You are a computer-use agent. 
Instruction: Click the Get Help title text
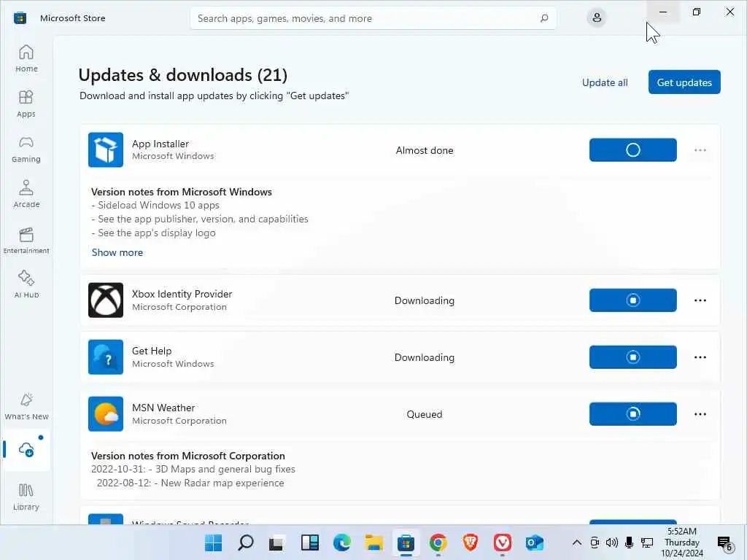pos(152,351)
